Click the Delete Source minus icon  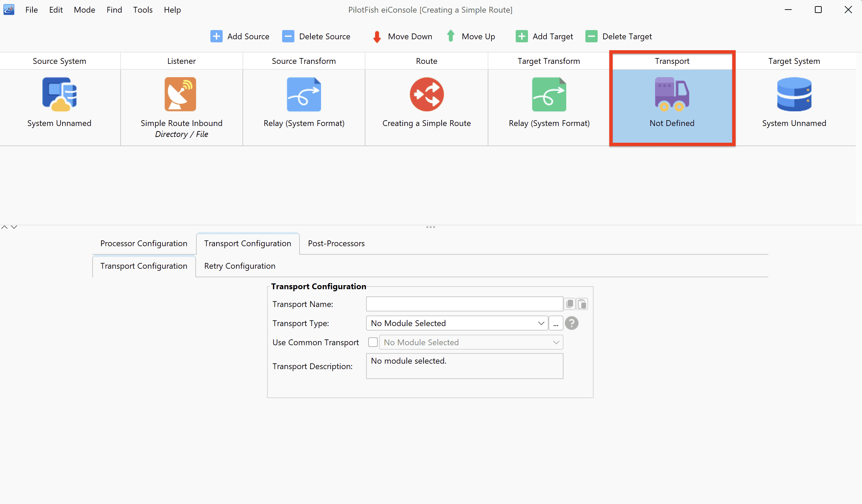288,36
